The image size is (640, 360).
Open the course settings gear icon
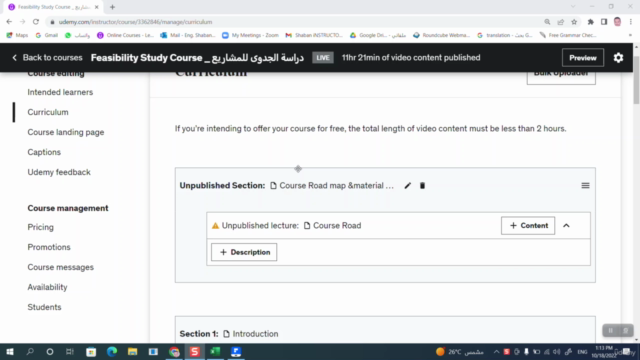coord(618,58)
